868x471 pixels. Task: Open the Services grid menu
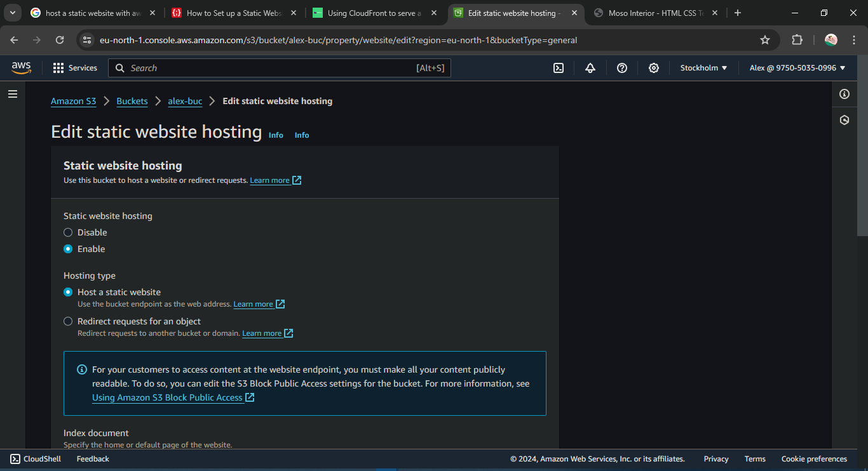pyautogui.click(x=58, y=68)
